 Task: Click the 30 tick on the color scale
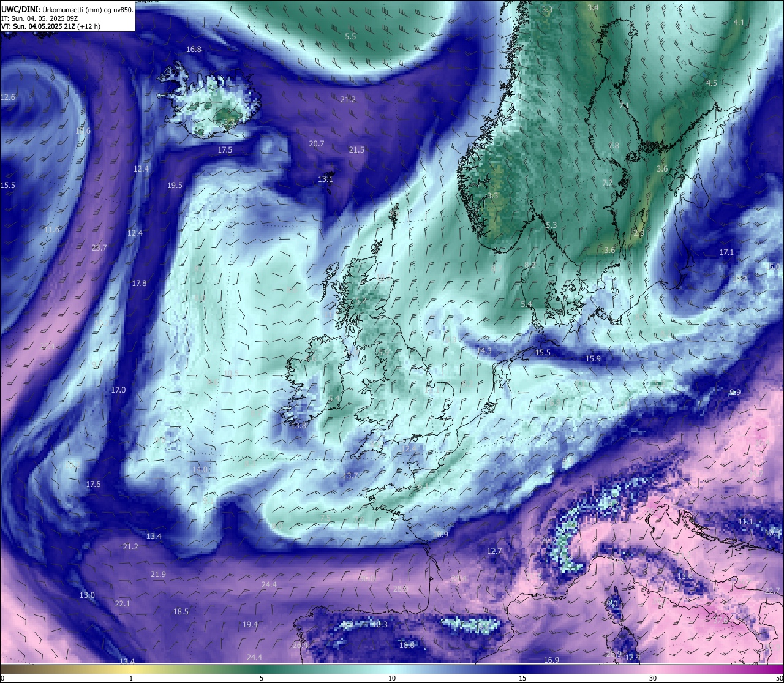pyautogui.click(x=653, y=678)
